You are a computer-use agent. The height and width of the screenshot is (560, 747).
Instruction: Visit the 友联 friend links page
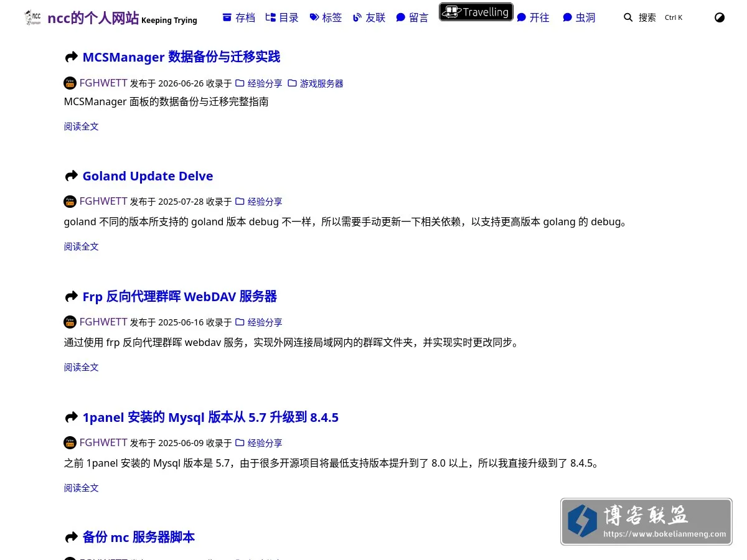pyautogui.click(x=369, y=17)
